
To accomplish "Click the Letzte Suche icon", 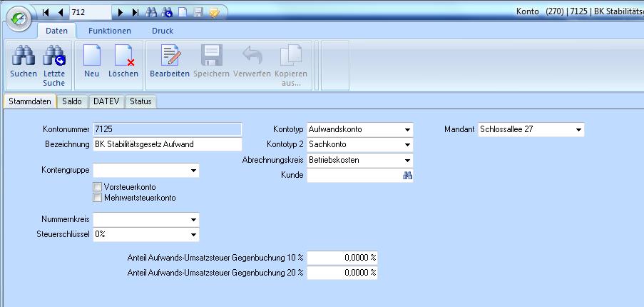I will pos(54,57).
